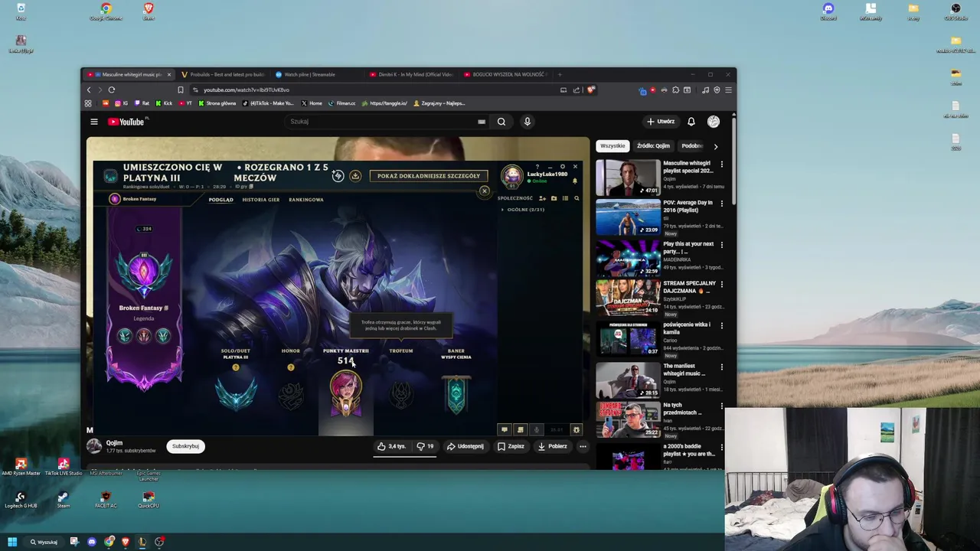Viewport: 980px width, 551px height.
Task: Click the Utwórz create button
Action: [661, 122]
